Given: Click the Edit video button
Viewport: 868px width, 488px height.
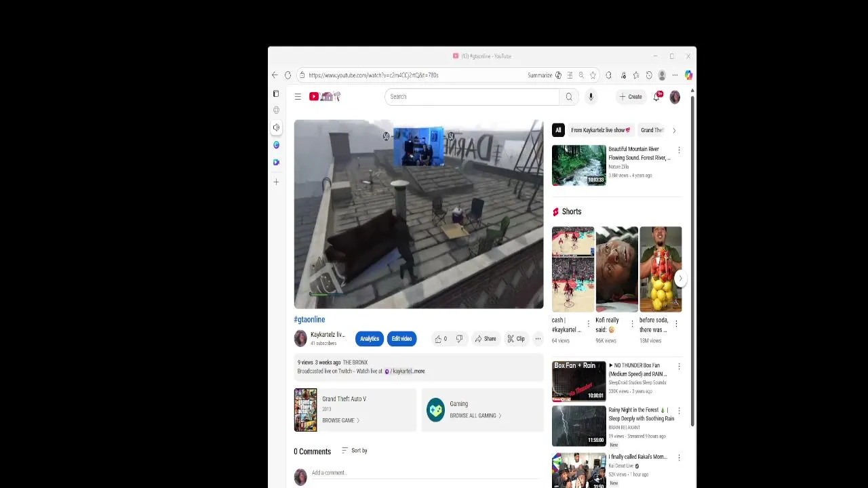Looking at the screenshot, I should pos(401,339).
